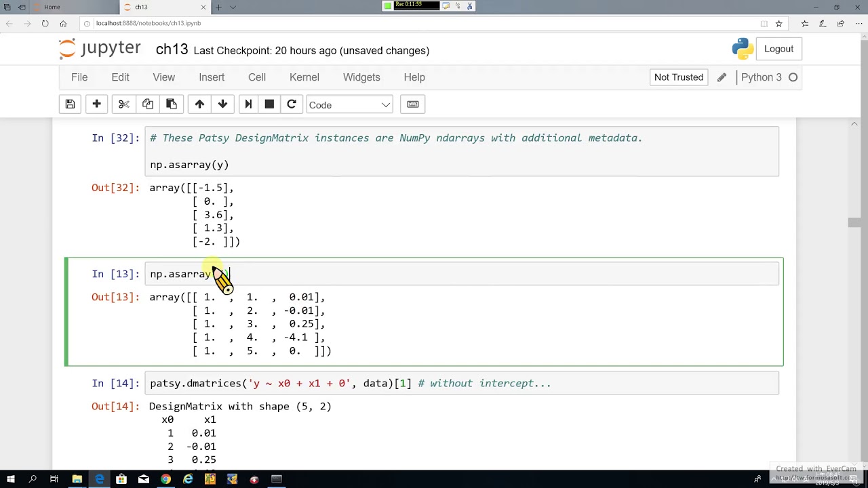Open the File menu

[x=79, y=77]
